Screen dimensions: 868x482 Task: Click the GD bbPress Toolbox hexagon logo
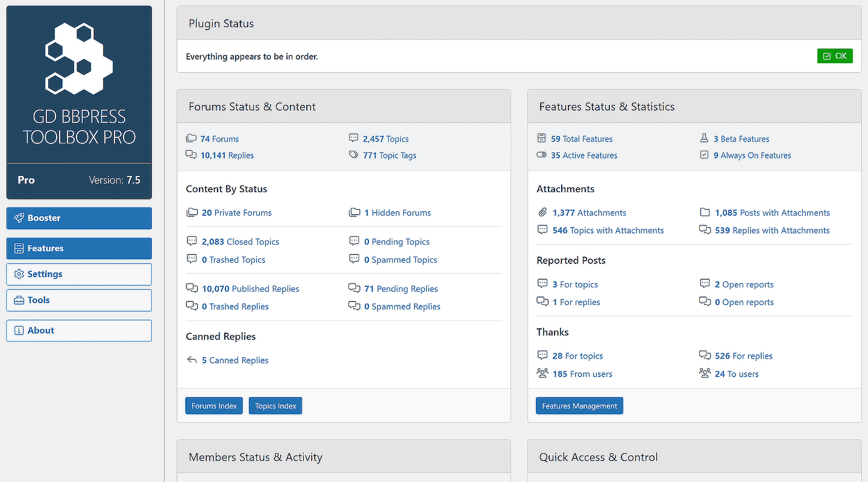79,58
